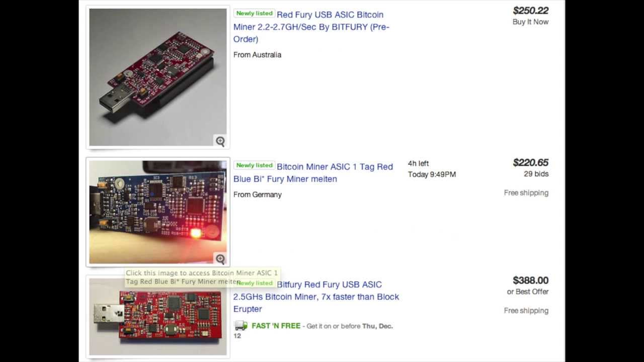This screenshot has height=362, width=644.
Task: Open the Bitcoin Miner ASIC 1 Tag Red Blue listing
Action: 313,172
